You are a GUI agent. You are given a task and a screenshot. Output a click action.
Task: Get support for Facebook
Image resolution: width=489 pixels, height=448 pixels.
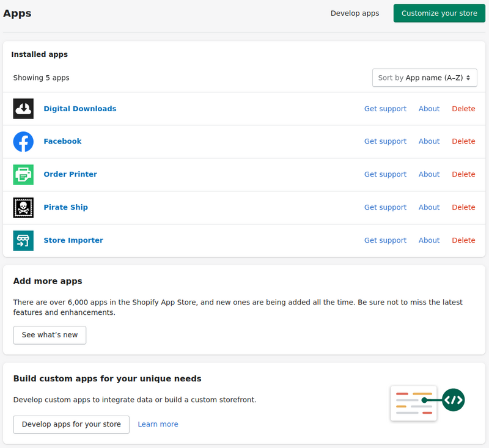385,141
